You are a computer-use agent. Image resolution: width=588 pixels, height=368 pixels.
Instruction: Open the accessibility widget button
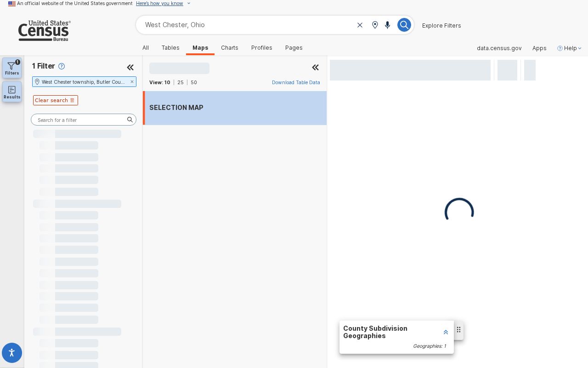(12, 353)
